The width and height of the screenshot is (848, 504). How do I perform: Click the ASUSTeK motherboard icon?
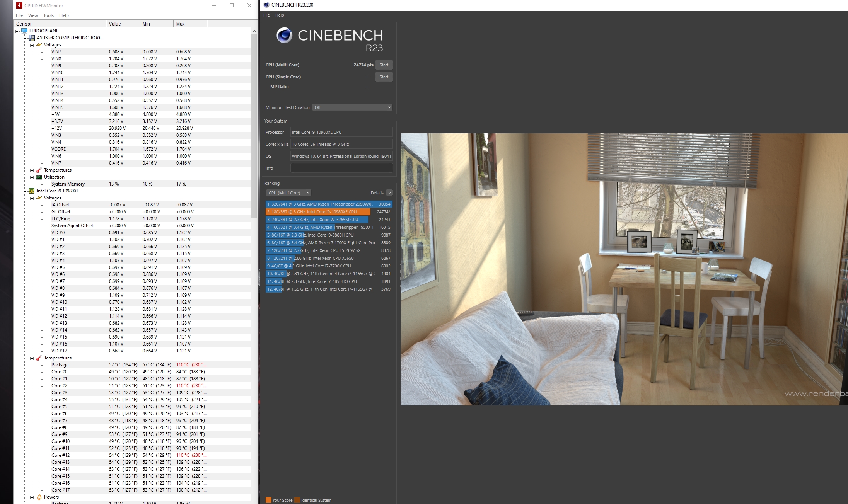[32, 38]
